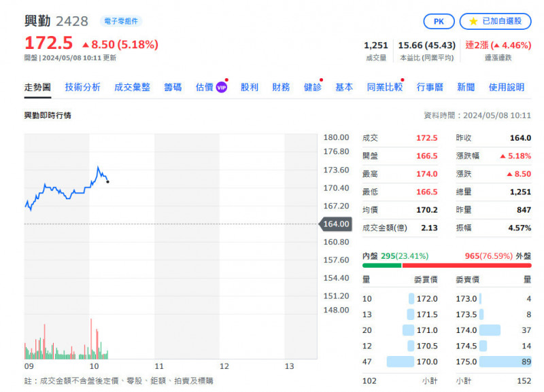This screenshot has height=392, width=544.
Task: Open the 健診 tab
Action: pyautogui.click(x=313, y=88)
